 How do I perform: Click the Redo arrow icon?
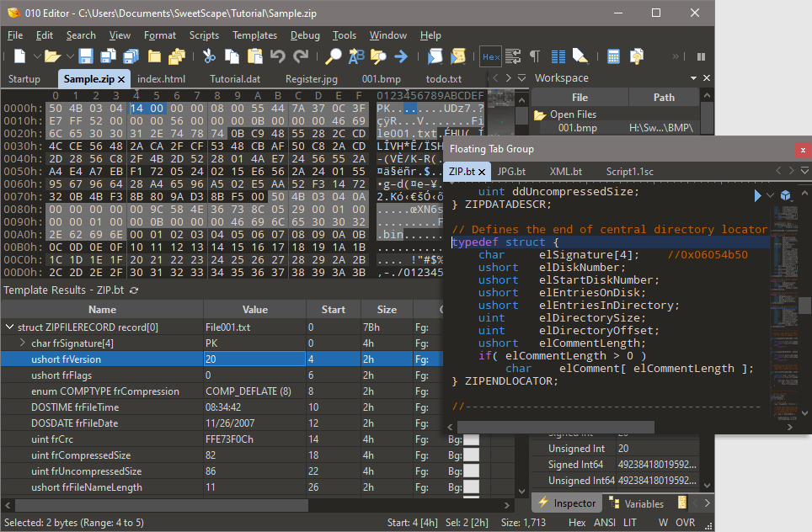coord(301,56)
